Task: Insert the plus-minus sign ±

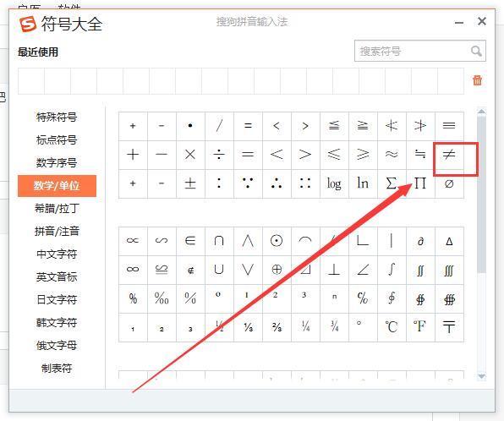Action: click(190, 183)
